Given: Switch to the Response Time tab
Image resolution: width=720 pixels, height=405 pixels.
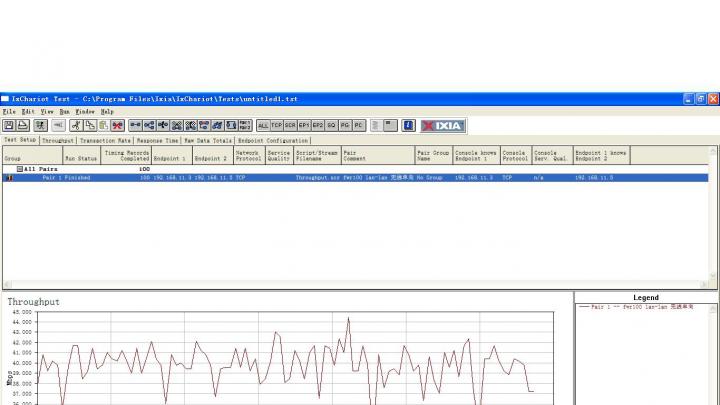Looking at the screenshot, I should pyautogui.click(x=157, y=141).
